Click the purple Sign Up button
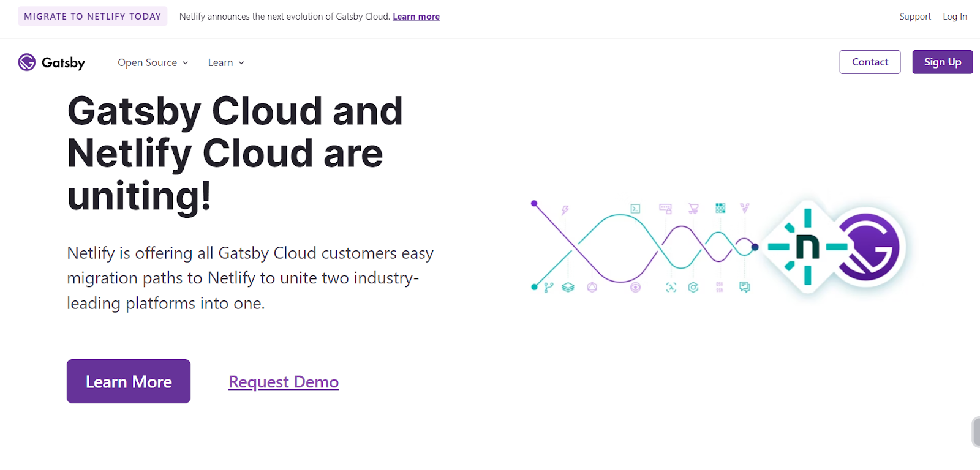 click(943, 62)
